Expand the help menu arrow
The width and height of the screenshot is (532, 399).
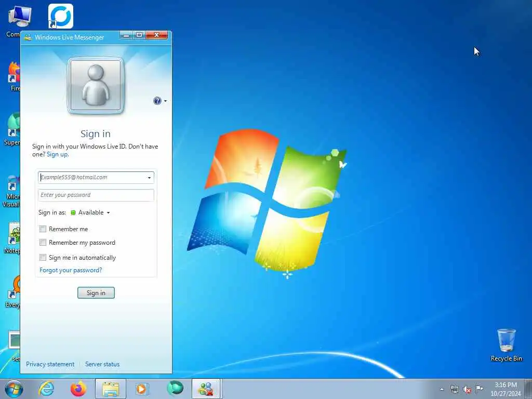[x=166, y=101]
